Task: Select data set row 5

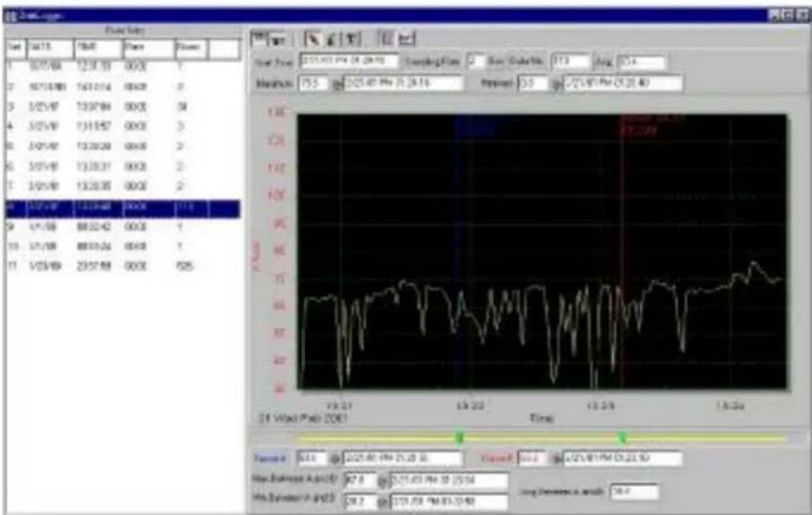Action: coord(122,147)
